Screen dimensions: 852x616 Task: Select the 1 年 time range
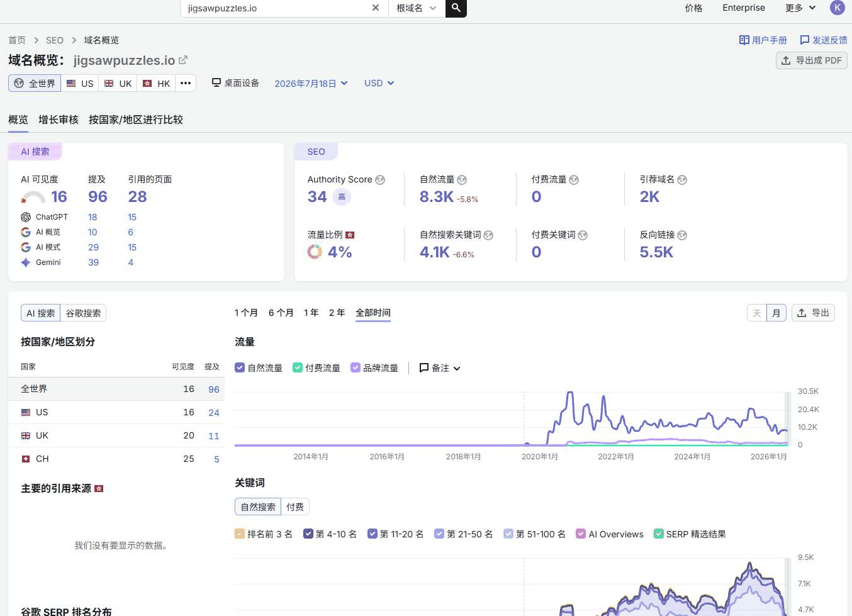click(311, 313)
